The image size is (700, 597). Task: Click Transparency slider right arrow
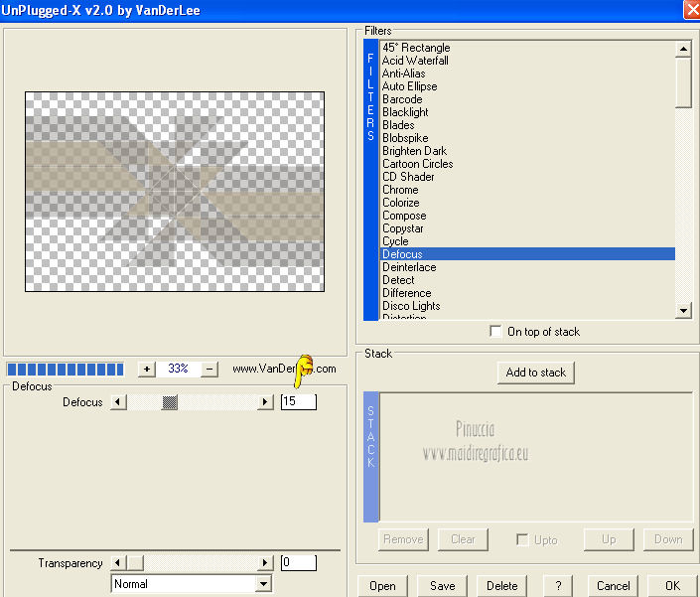click(265, 562)
